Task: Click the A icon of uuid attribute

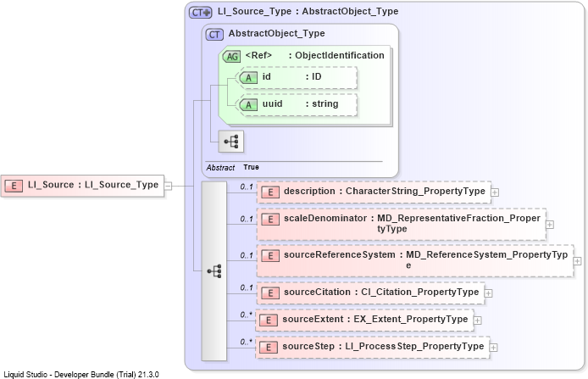Action: (x=248, y=105)
